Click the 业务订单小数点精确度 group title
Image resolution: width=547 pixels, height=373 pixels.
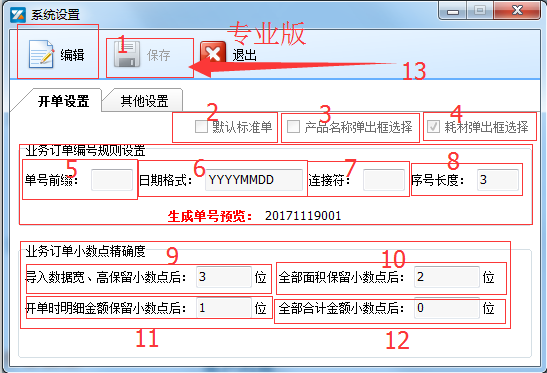(x=85, y=251)
